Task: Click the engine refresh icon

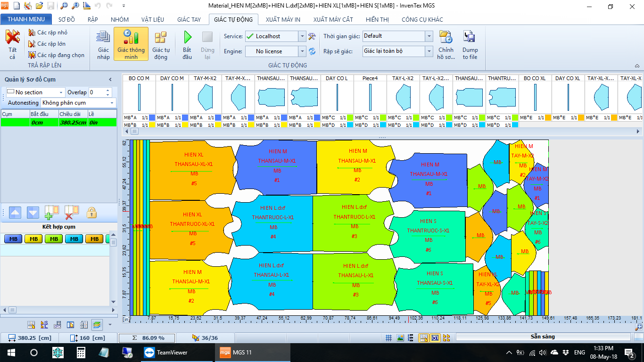Action: tap(312, 51)
